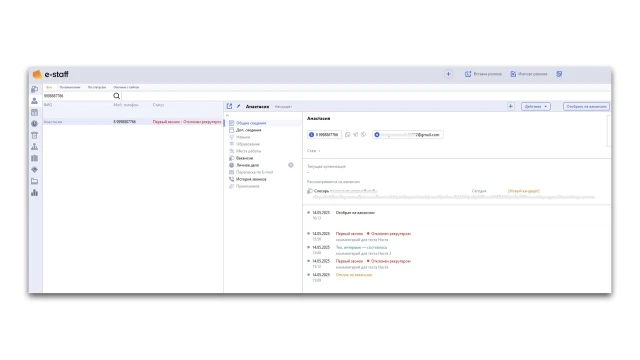Click the Telegram icon next to phone number
This screenshot has width=640, height=360.
pyautogui.click(x=356, y=135)
